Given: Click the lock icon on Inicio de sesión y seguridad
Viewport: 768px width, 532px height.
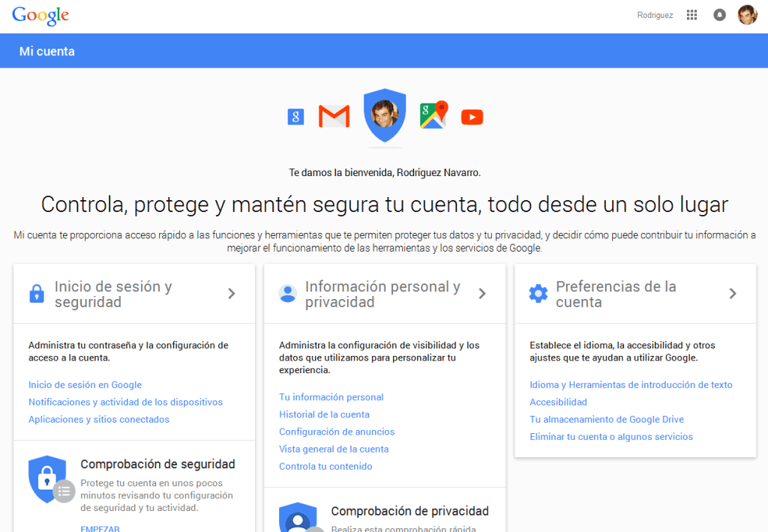Looking at the screenshot, I should [x=37, y=293].
